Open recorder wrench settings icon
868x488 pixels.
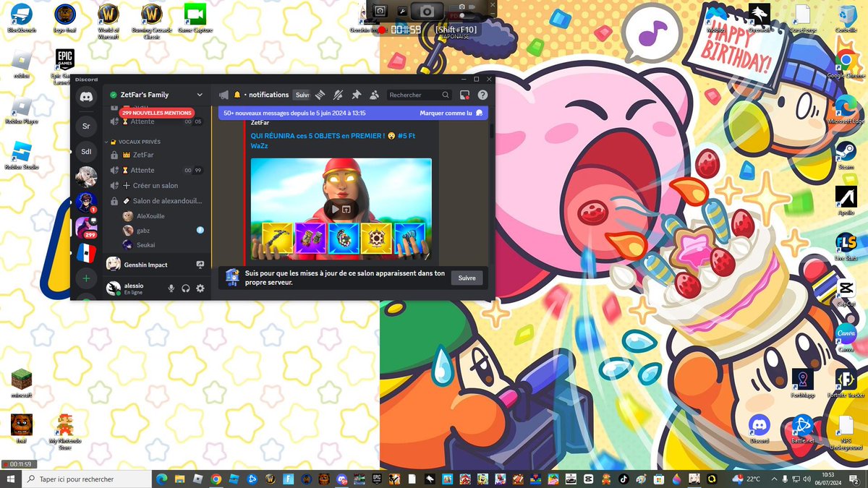[403, 11]
